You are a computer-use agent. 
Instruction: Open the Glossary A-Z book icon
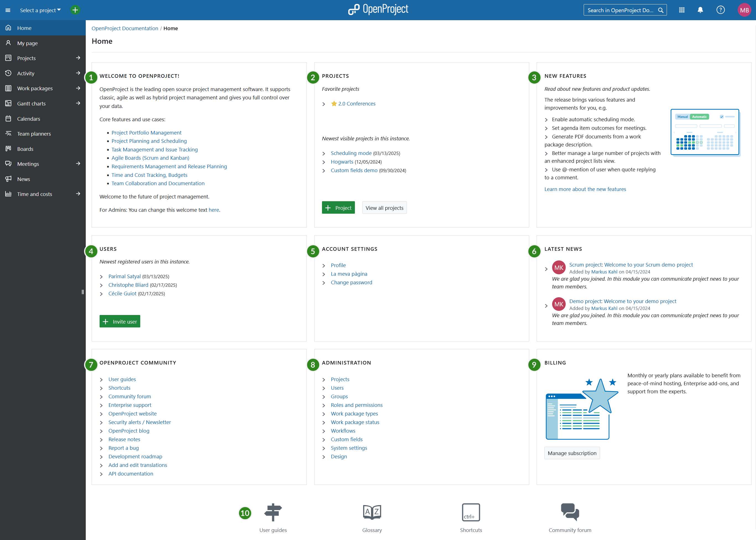(x=372, y=512)
